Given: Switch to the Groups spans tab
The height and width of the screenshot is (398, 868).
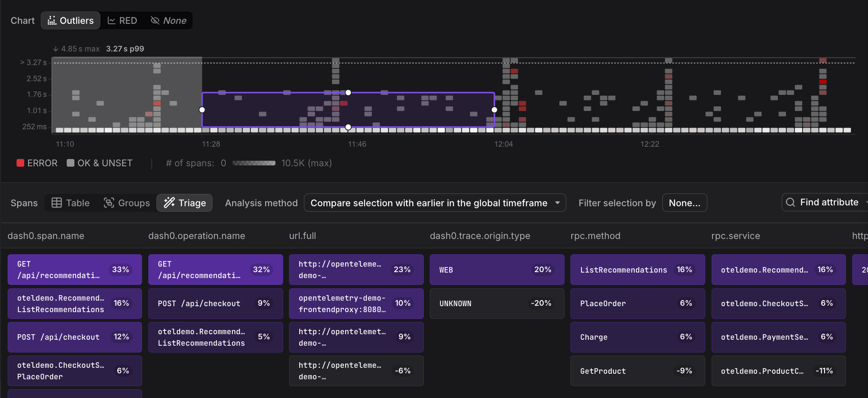Looking at the screenshot, I should (x=127, y=203).
